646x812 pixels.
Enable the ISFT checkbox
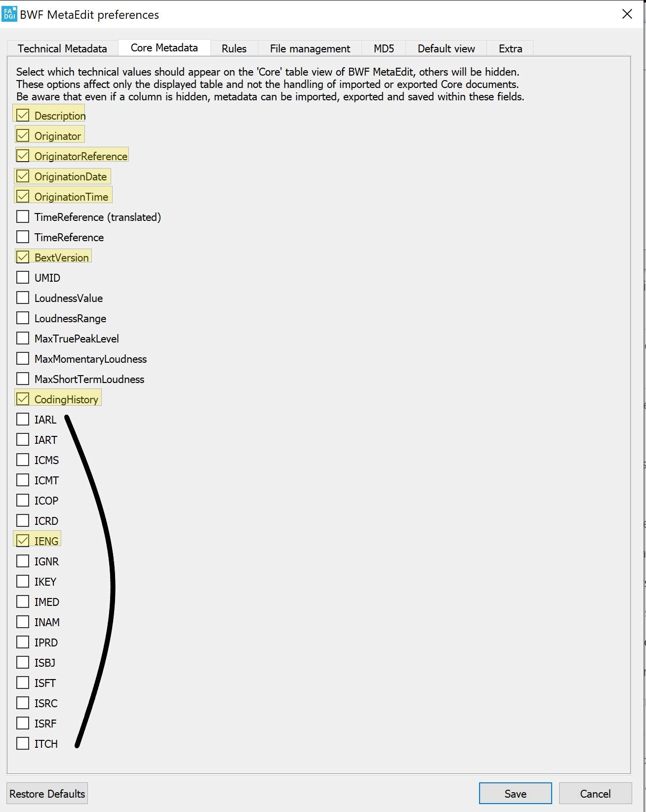pyautogui.click(x=23, y=683)
